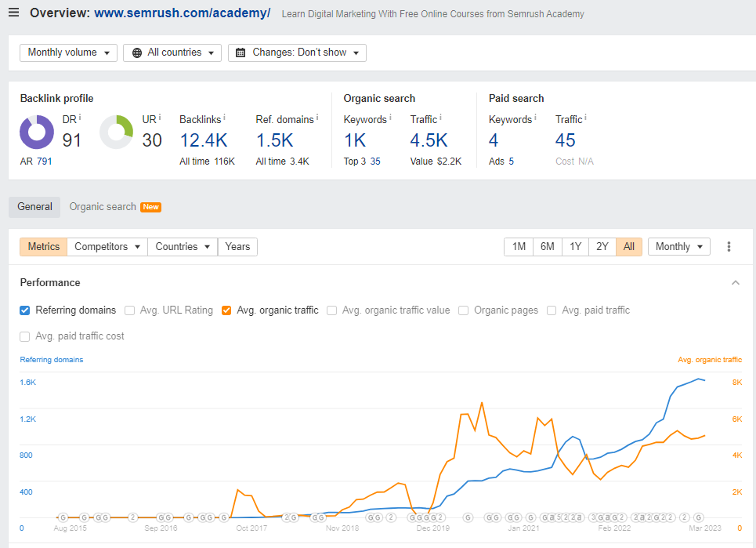Set time range to All
This screenshot has width=756, height=548.
629,246
